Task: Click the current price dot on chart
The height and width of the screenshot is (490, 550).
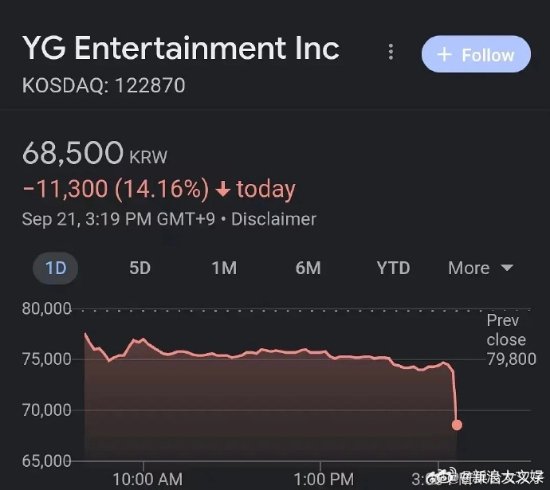Action: tap(457, 425)
